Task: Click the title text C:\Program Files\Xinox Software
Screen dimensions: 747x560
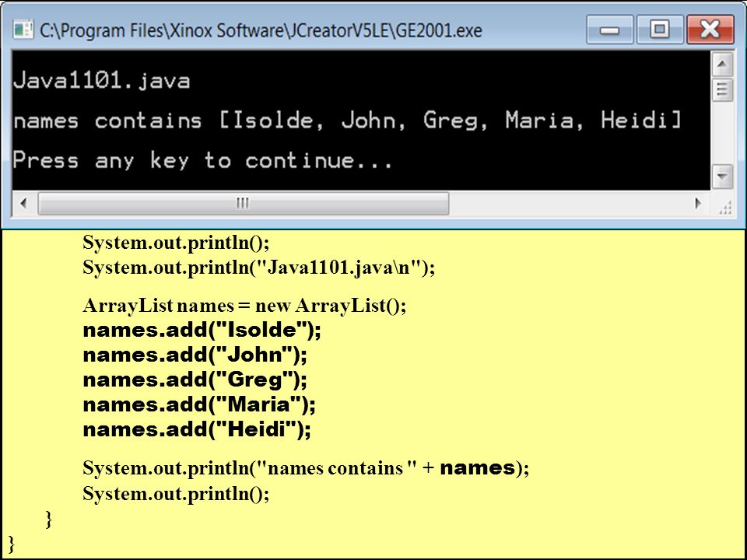Action: [x=261, y=30]
